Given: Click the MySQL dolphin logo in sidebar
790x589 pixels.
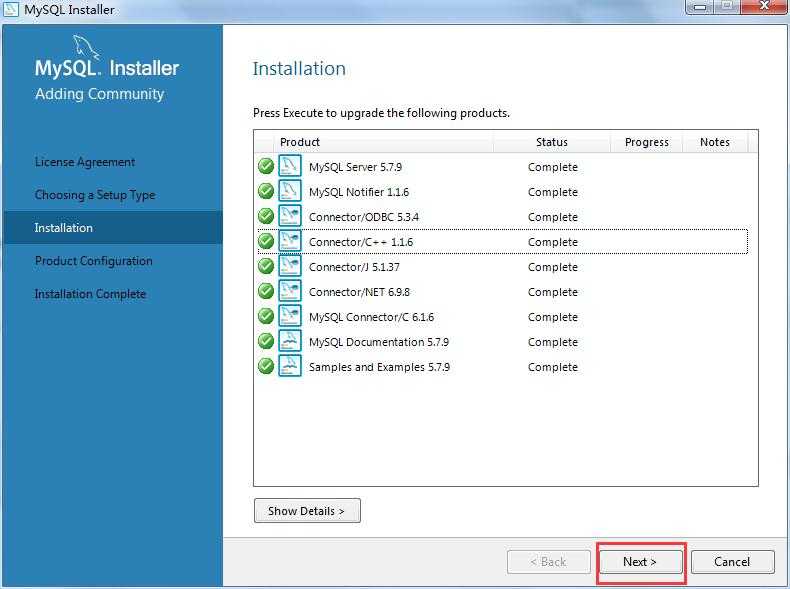Looking at the screenshot, I should click(86, 47).
